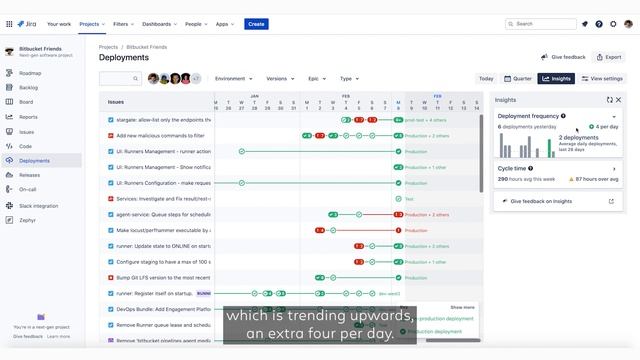Open the external link icon for insights feedback

click(x=611, y=201)
